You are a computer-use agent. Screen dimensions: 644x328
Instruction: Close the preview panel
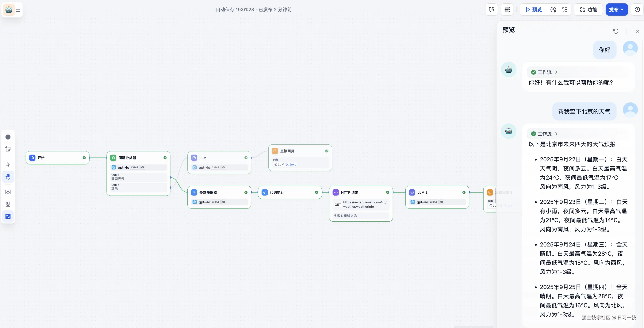point(638,31)
